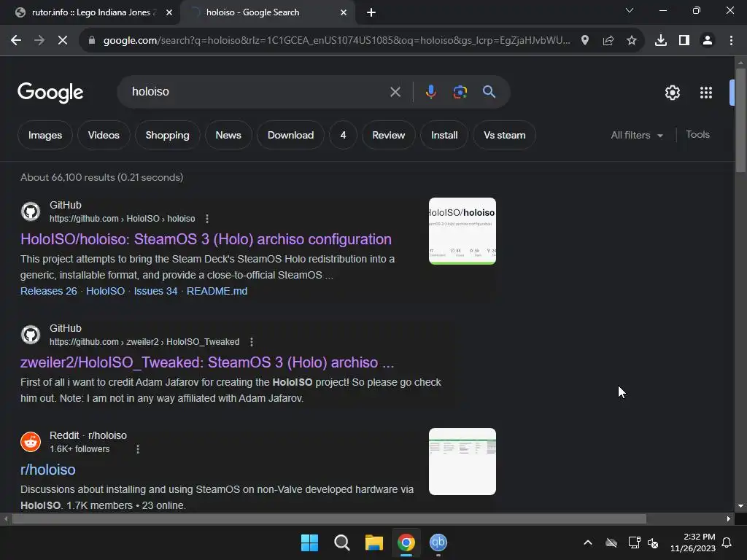Viewport: 747px width, 560px height.
Task: Filter results by Videos
Action: coord(104,135)
